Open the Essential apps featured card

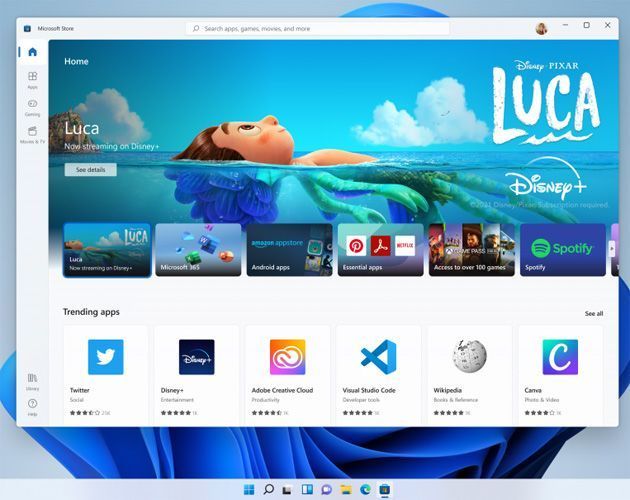(x=380, y=249)
